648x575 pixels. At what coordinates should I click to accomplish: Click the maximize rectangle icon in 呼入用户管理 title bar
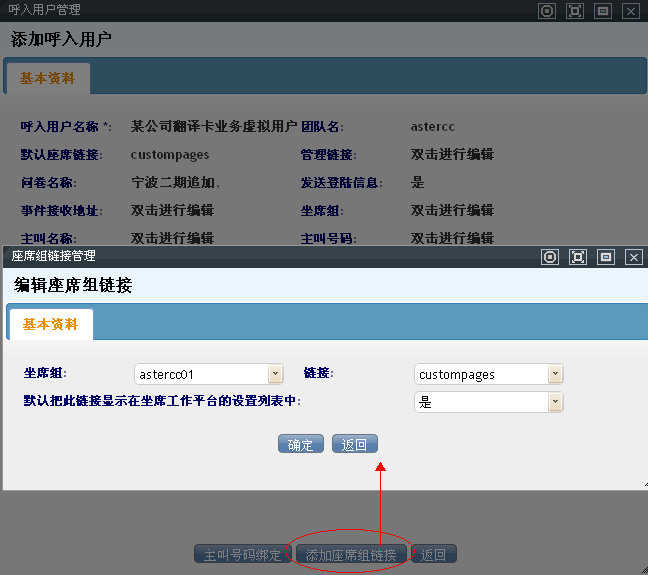coord(602,11)
